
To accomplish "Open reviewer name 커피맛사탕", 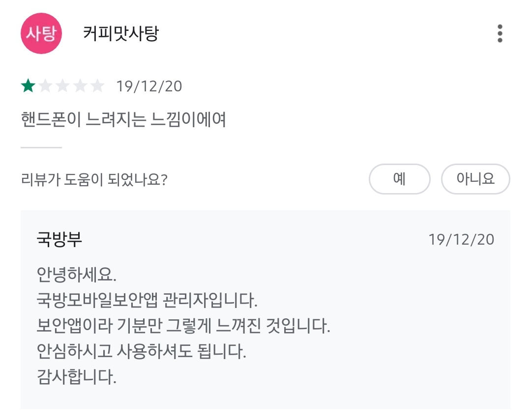I will (121, 33).
